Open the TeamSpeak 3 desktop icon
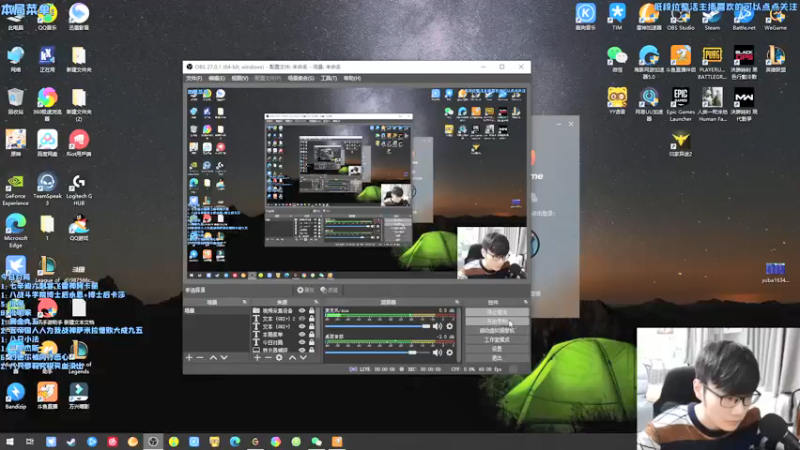Image resolution: width=800 pixels, height=450 pixels. pos(47,189)
